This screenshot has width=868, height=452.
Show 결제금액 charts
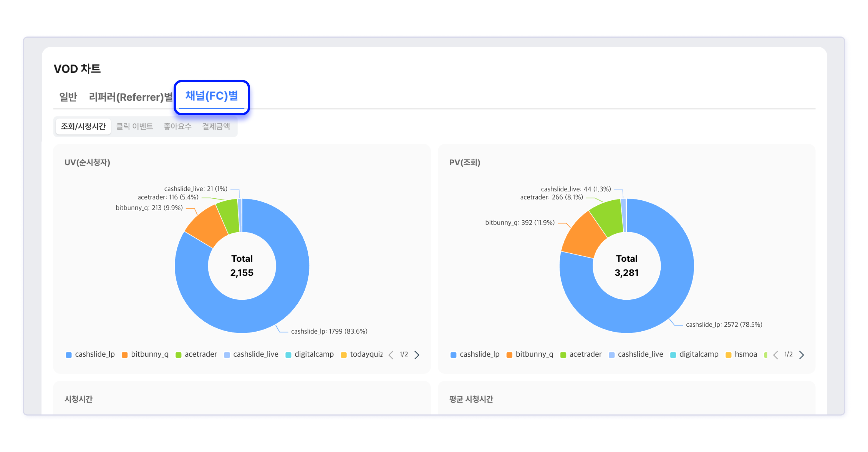pos(216,126)
